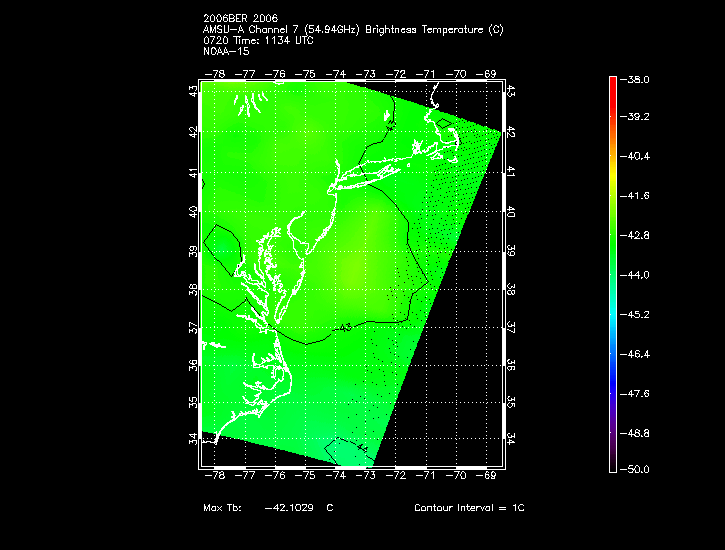Click the "2006BER 2006" title line
The height and width of the screenshot is (550, 725).
tap(240, 18)
